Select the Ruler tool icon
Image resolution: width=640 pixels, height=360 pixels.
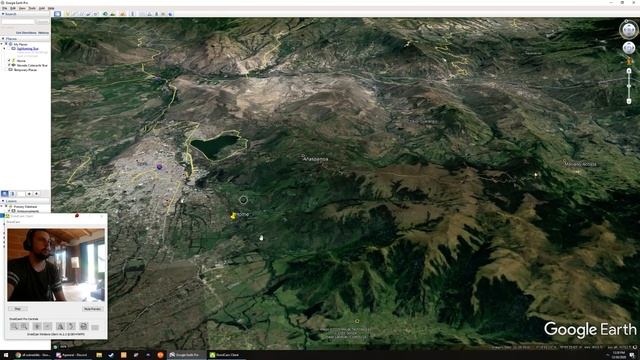tap(132, 14)
